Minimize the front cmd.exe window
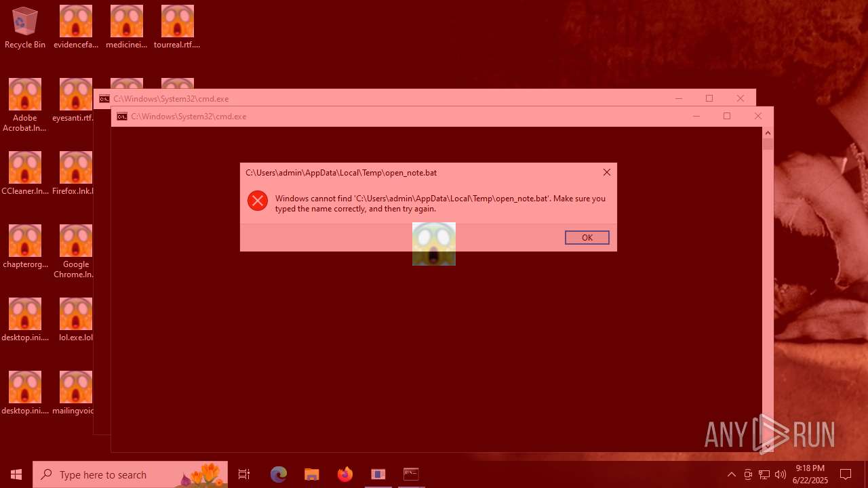 (x=696, y=116)
